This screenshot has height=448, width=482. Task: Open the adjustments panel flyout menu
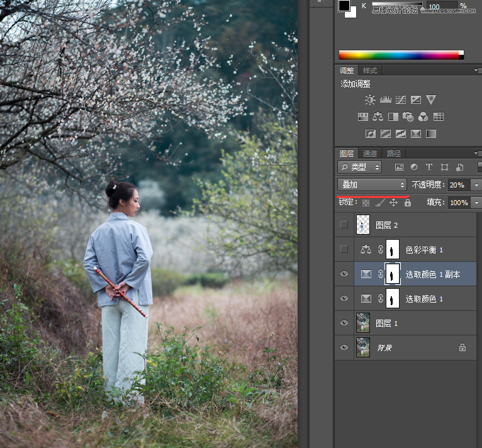(x=478, y=70)
